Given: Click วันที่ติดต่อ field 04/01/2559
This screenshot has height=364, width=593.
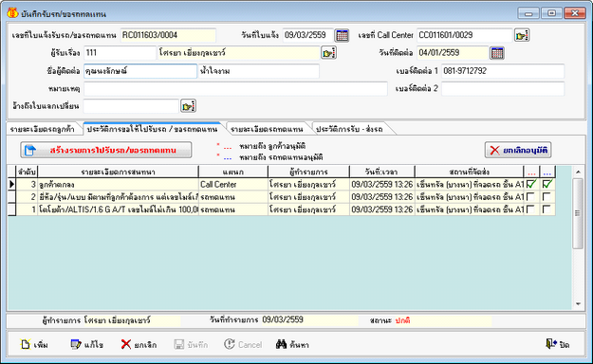Looking at the screenshot, I should click(x=453, y=53).
